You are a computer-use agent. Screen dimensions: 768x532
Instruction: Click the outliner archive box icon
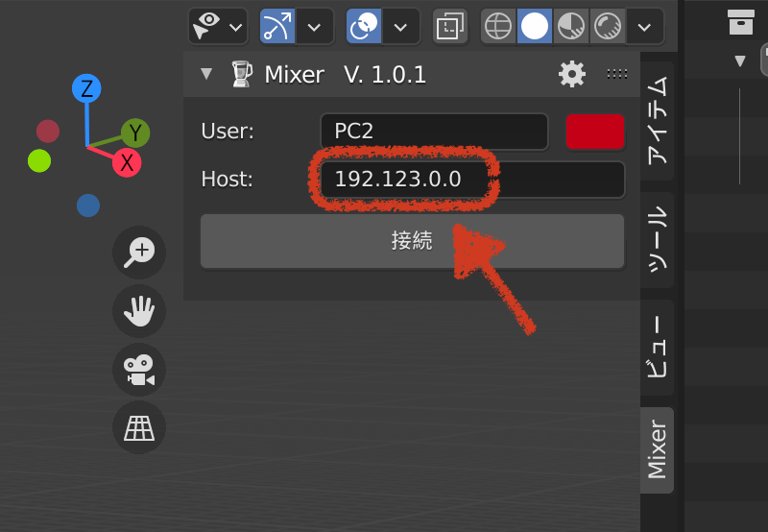(740, 22)
